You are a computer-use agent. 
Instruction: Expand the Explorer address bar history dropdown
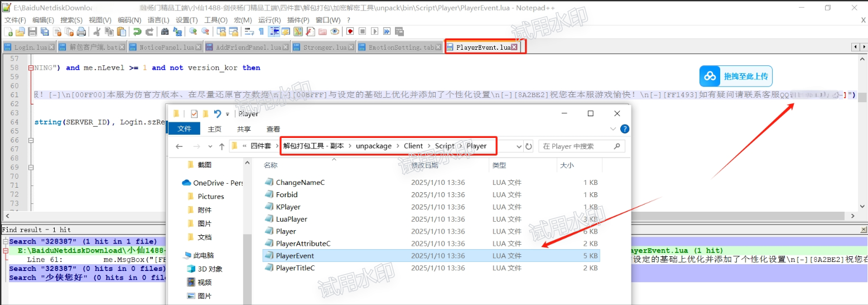click(517, 146)
